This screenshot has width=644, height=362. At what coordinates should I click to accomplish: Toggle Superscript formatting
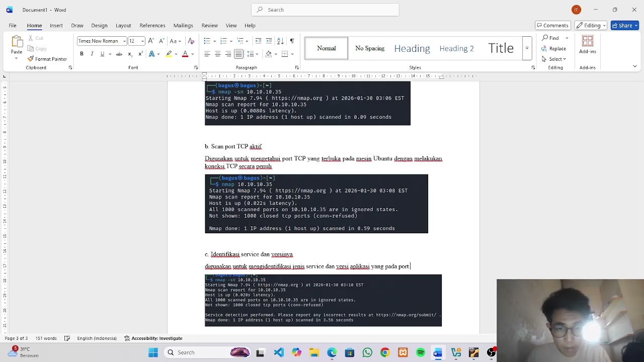coord(140,54)
